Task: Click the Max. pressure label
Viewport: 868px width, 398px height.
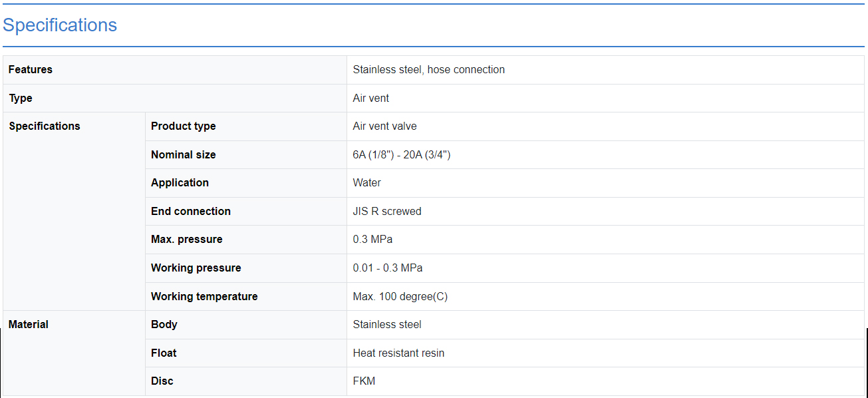Action: coord(187,240)
